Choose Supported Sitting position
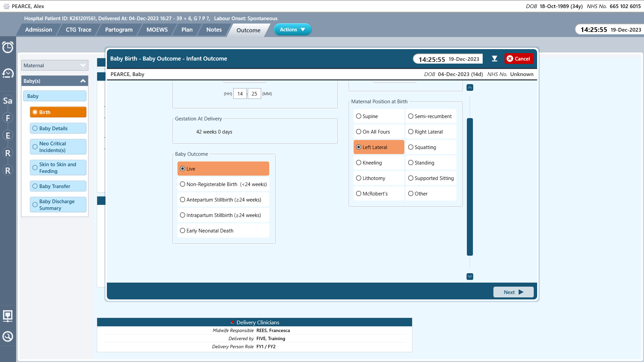 click(431, 178)
